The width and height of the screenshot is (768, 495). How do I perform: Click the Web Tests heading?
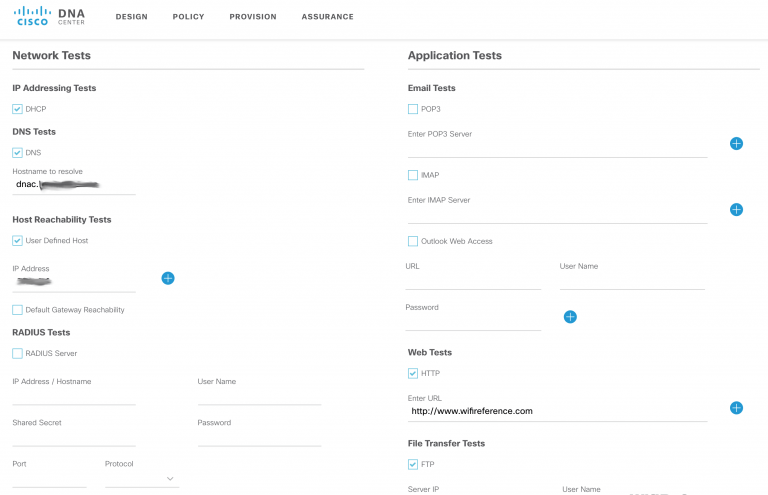[430, 352]
